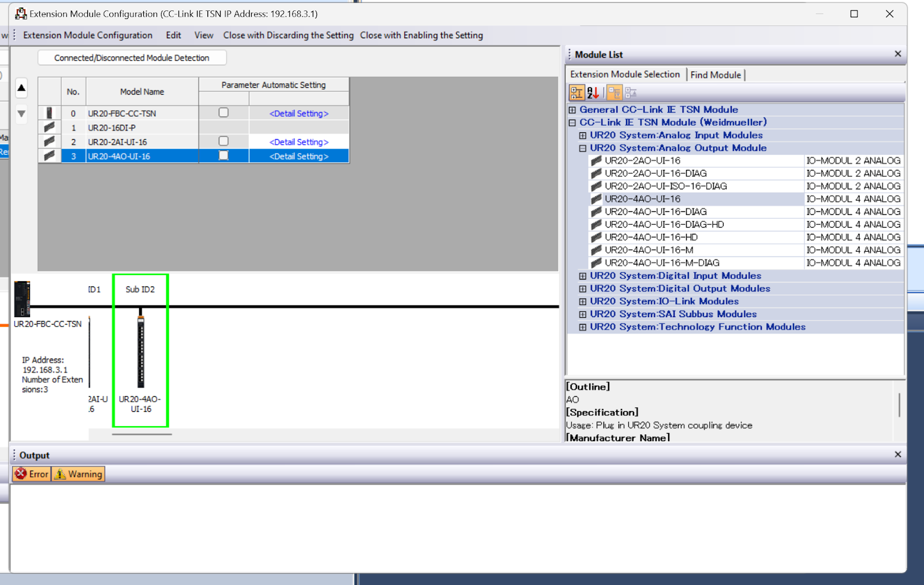Click the categorized view icon in Module List
Viewport: 924px width, 585px height.
click(x=576, y=92)
